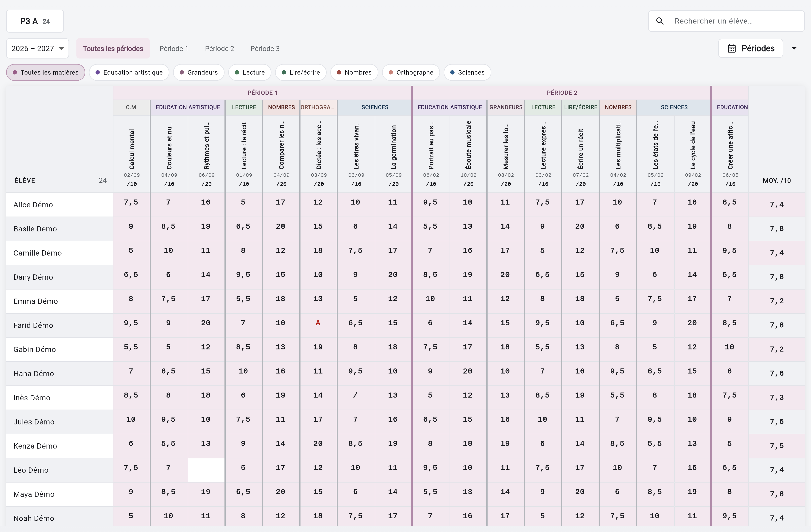Viewport: 811px width, 532px height.
Task: Toggle the Nombres filter chip
Action: point(354,73)
